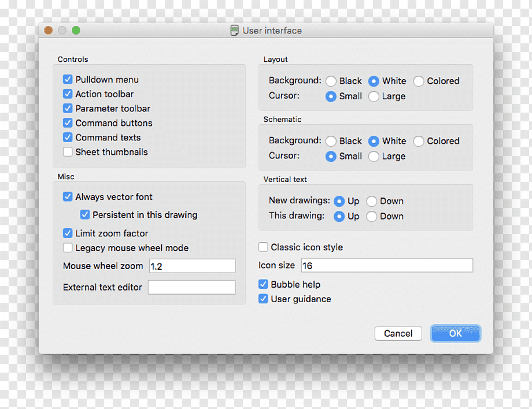Viewport: 532px width, 409px height.
Task: Uncheck Command texts checkbox
Action: pos(68,137)
